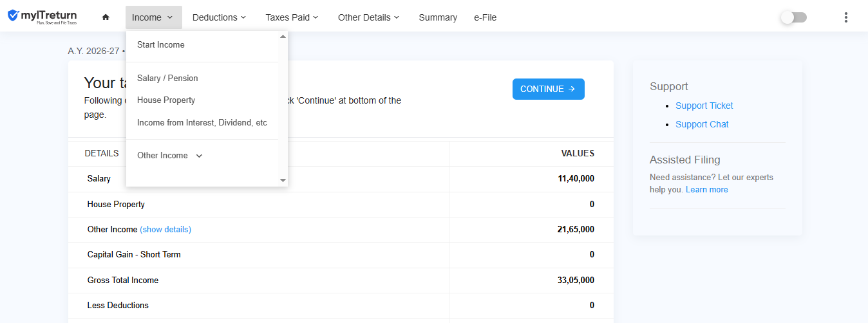Open the Support Ticket link

pyautogui.click(x=704, y=106)
